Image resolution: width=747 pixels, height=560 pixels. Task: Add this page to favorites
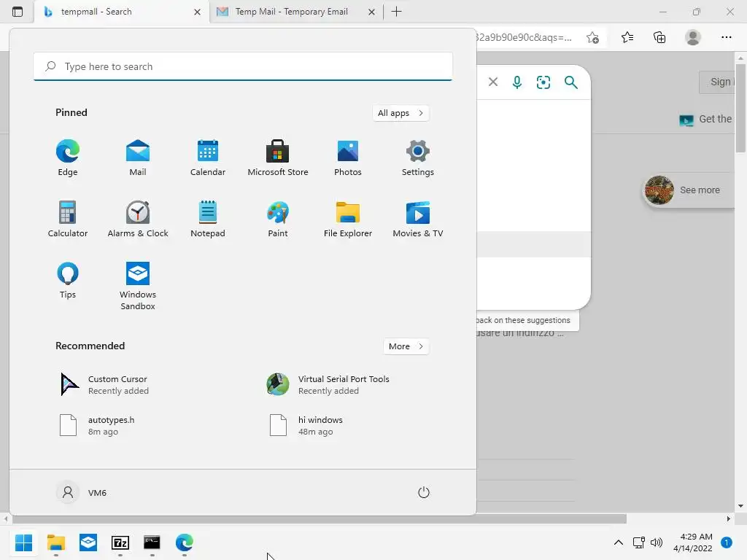(592, 38)
